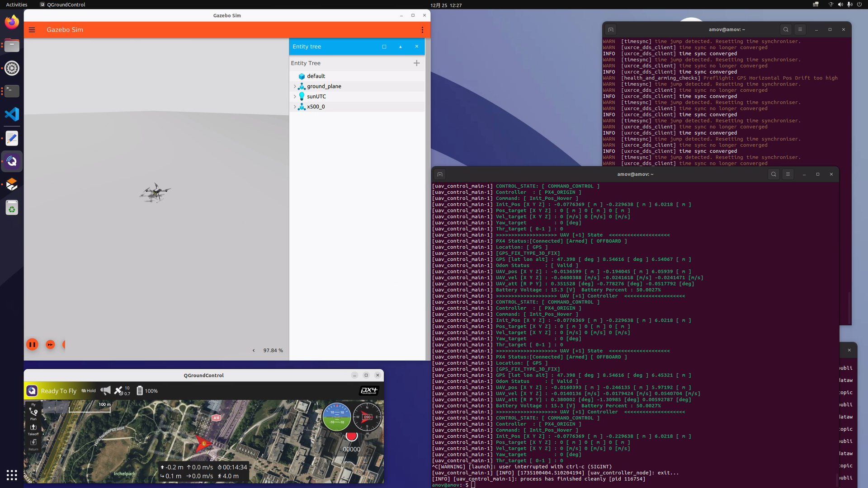
Task: Open search in front terminal window
Action: coord(774,174)
